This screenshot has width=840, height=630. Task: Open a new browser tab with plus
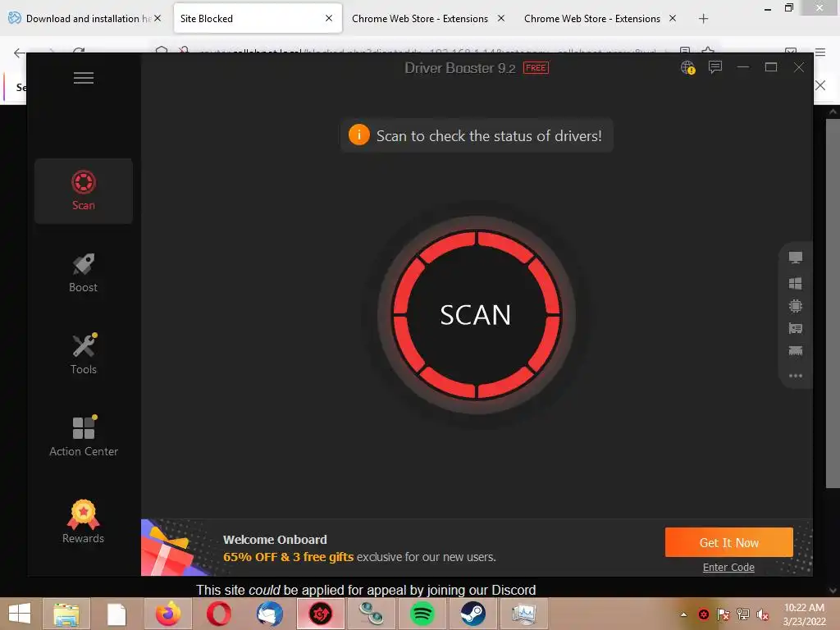(703, 19)
